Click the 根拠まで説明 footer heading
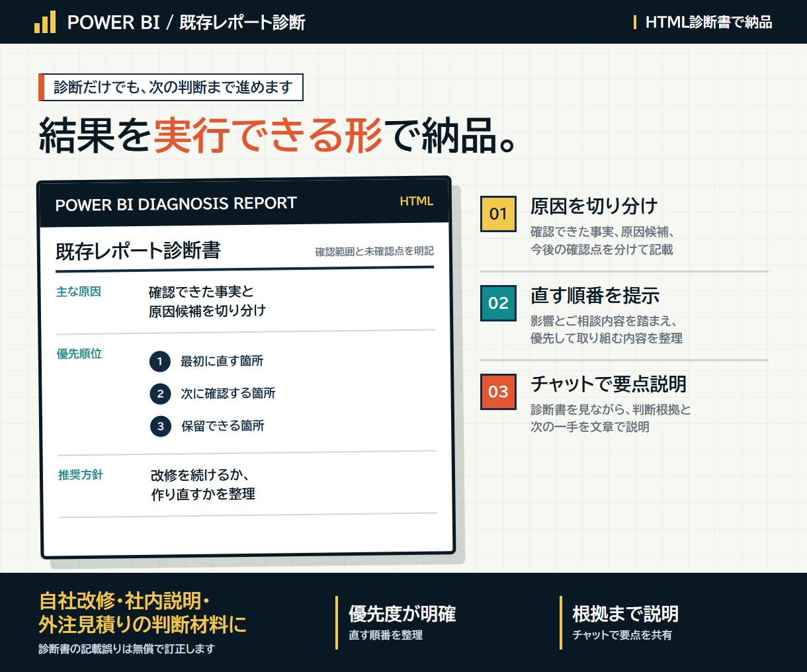Viewport: 807px width, 672px height. coord(626,614)
